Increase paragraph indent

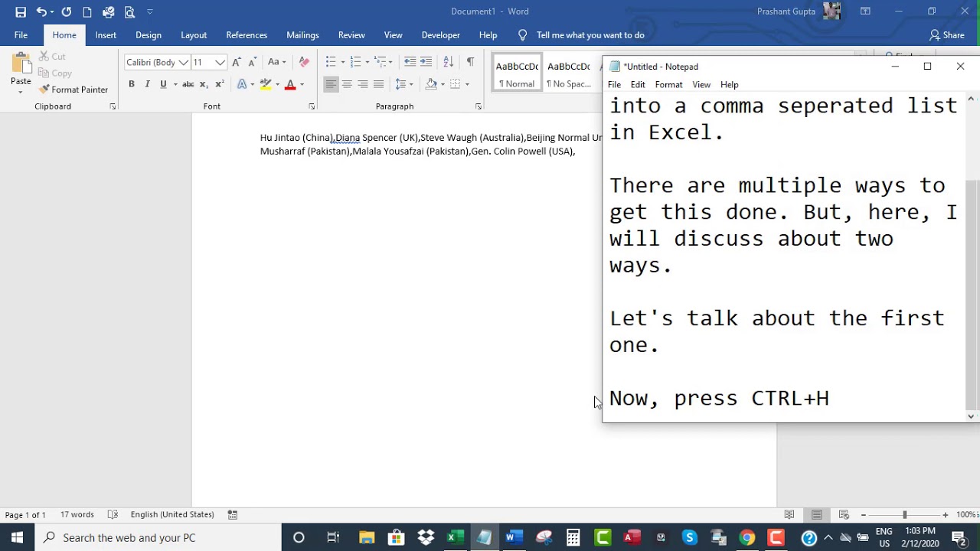[x=426, y=62]
